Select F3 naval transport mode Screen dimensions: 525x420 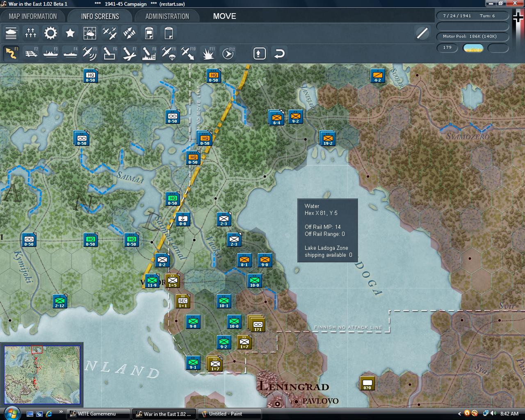[50, 53]
